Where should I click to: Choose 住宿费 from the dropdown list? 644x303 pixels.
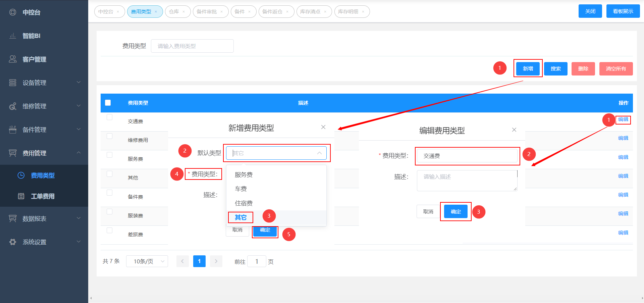(x=244, y=203)
